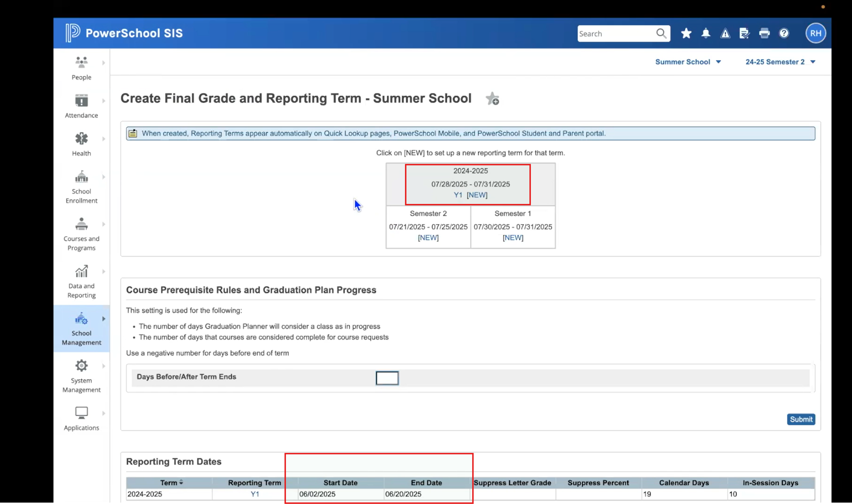Viewport: 852px width, 504px height.
Task: Open the report queue icon
Action: tap(744, 33)
